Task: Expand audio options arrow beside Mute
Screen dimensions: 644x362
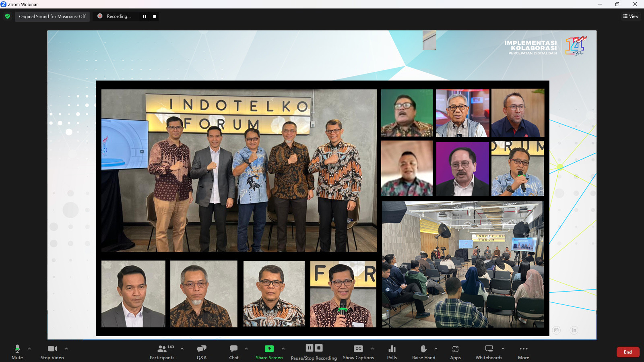Action: pos(29,349)
